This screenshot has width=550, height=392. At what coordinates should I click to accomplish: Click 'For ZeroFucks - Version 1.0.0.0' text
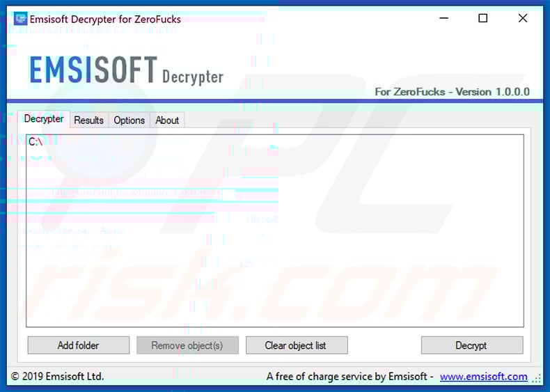tap(452, 92)
